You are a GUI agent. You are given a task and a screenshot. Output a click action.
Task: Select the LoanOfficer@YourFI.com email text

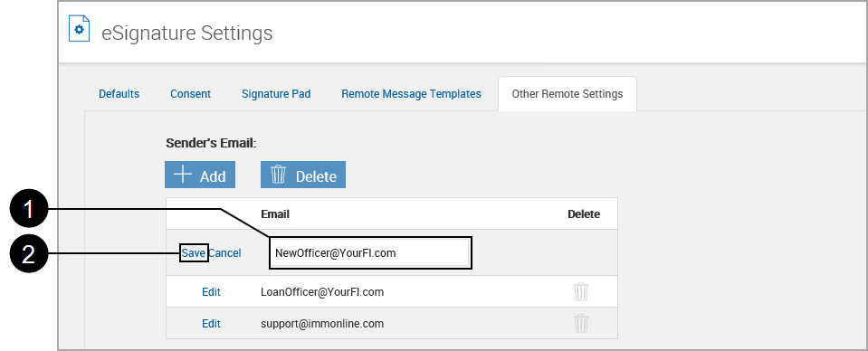pyautogui.click(x=322, y=292)
